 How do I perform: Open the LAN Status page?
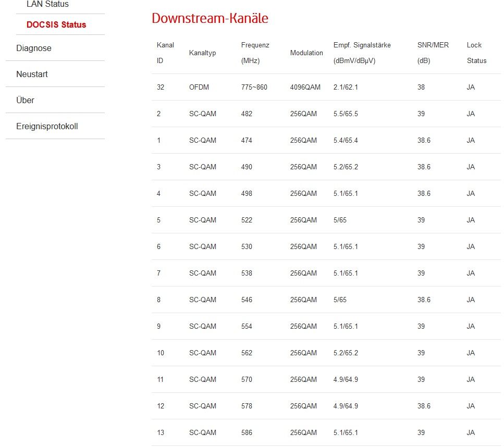pyautogui.click(x=47, y=4)
